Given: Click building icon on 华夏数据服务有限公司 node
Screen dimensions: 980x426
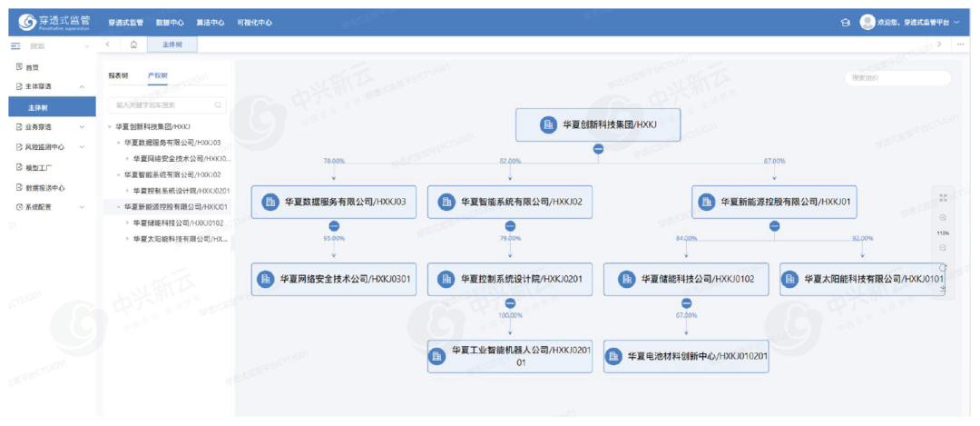Looking at the screenshot, I should coord(270,202).
